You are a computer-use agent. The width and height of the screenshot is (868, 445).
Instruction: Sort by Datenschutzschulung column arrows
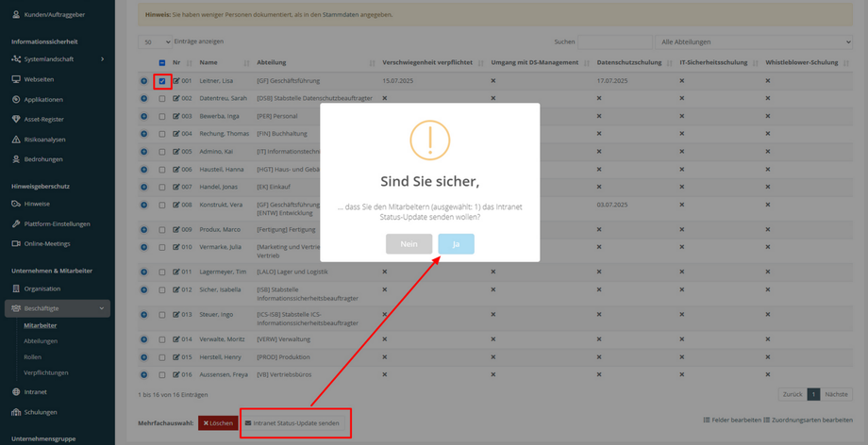coord(670,63)
